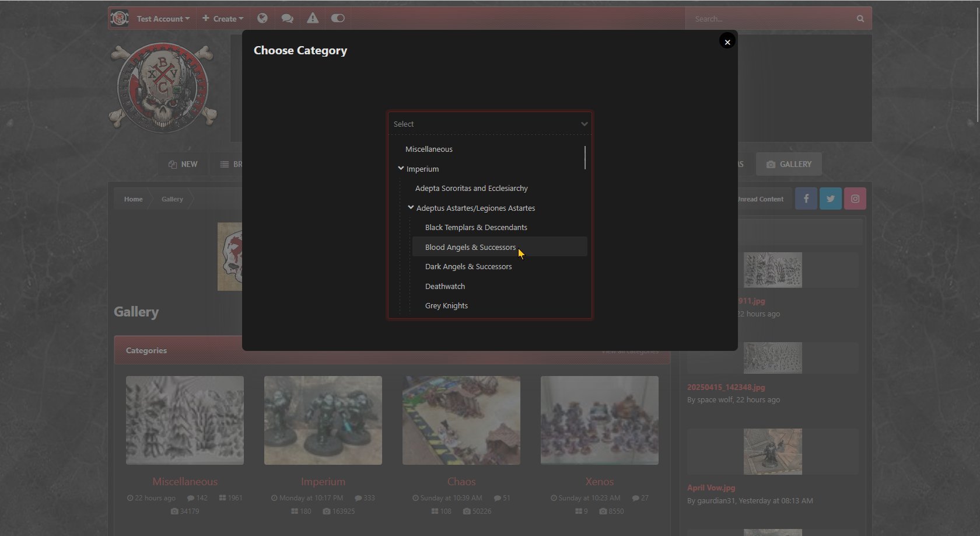Open the Facebook social button

[x=806, y=199]
